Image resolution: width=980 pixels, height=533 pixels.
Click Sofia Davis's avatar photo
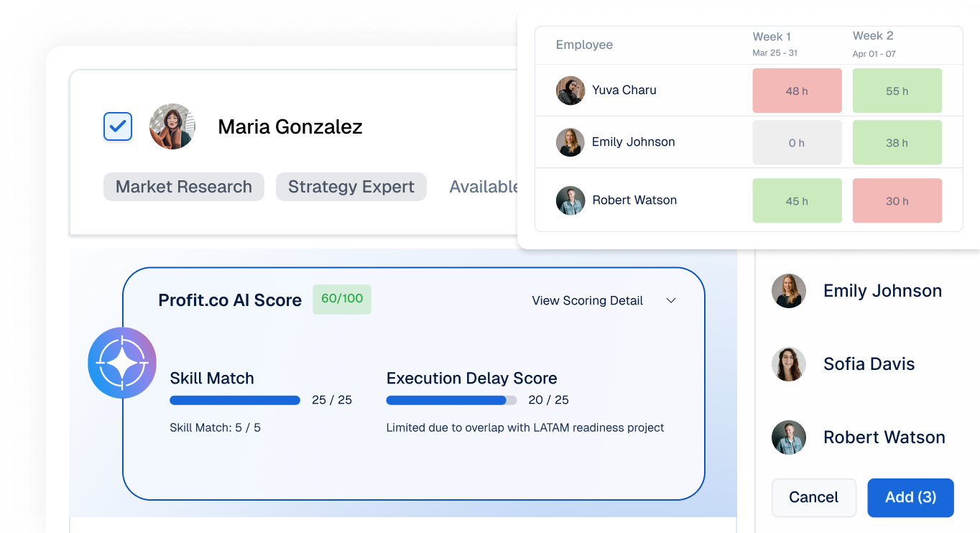789,364
